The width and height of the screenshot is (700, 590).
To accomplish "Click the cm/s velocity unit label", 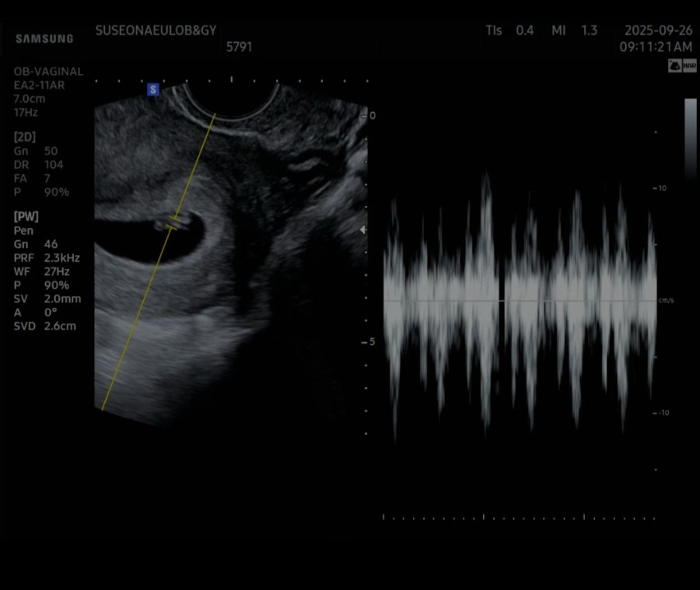I will coord(666,300).
